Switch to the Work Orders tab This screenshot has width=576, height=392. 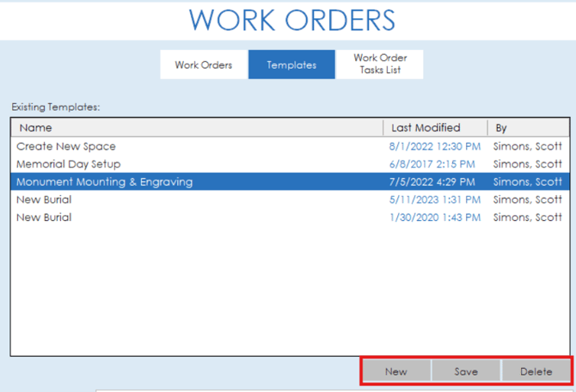click(204, 64)
